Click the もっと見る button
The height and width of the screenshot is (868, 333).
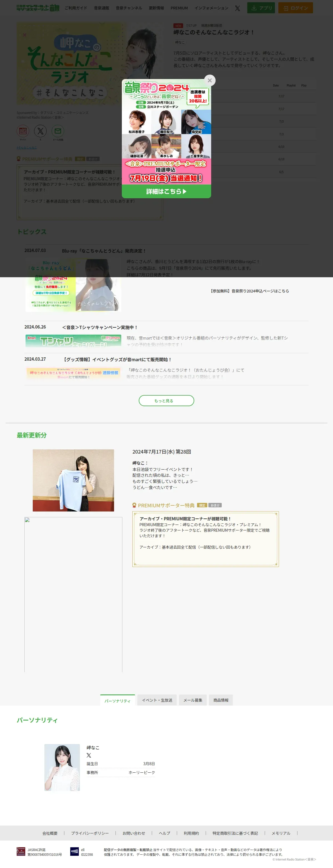[166, 401]
